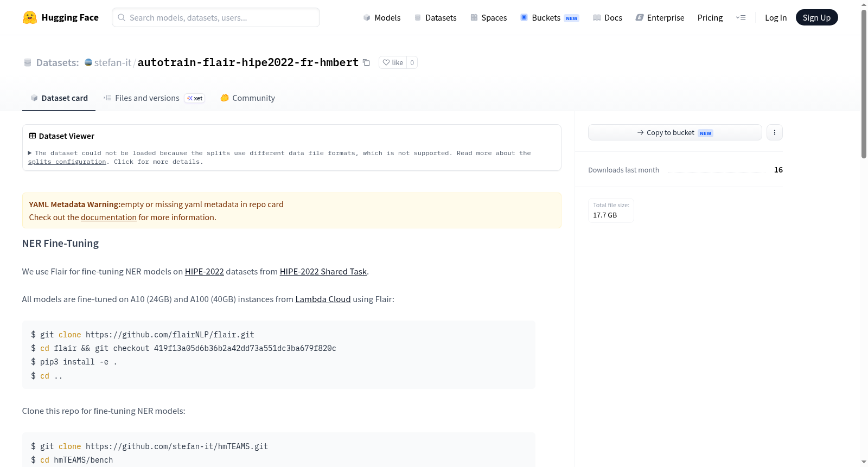Open the Docs page
Screen dimensions: 868x467
click(x=608, y=18)
